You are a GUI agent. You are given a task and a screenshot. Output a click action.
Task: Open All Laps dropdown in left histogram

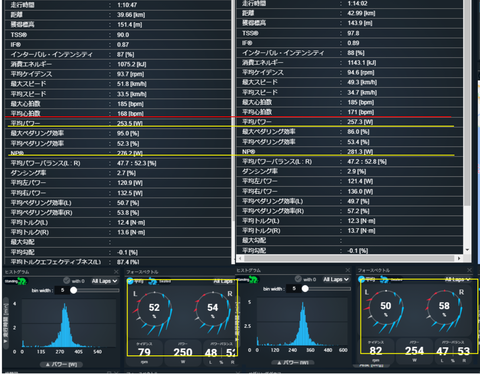(x=105, y=281)
